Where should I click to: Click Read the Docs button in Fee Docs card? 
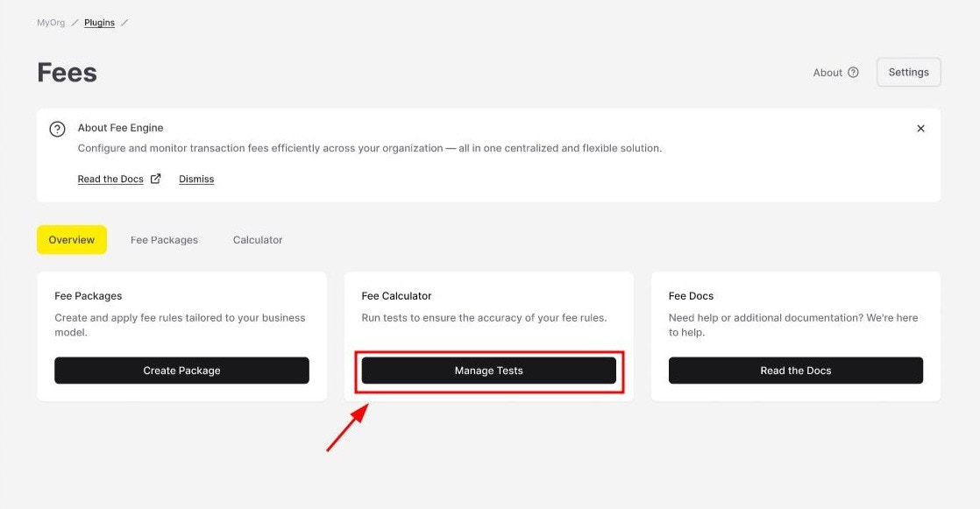click(796, 371)
